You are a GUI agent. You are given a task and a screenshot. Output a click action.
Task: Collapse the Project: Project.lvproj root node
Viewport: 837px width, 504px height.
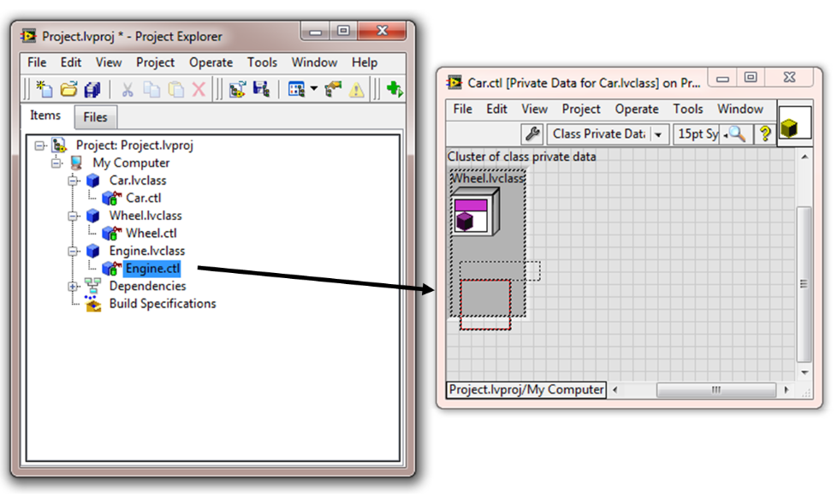click(39, 145)
